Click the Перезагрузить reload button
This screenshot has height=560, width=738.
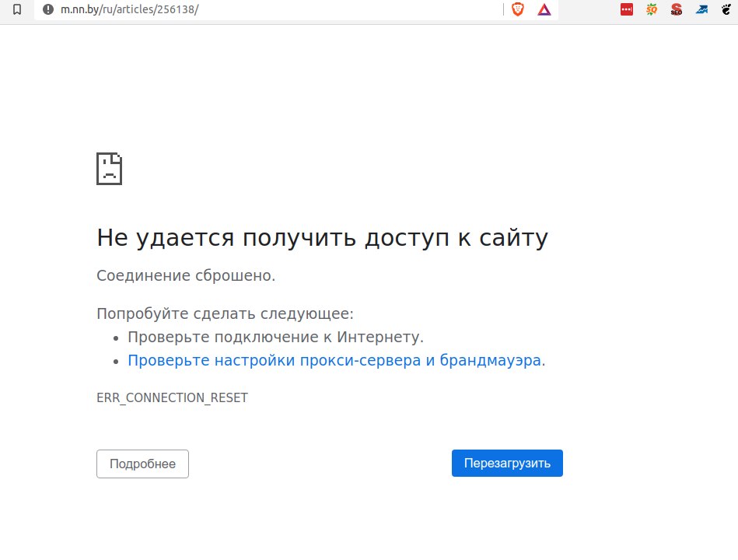tap(507, 463)
